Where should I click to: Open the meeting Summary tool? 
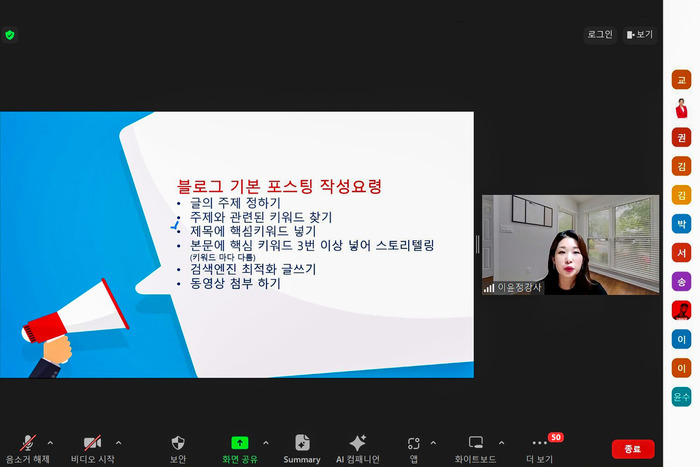[x=302, y=443]
